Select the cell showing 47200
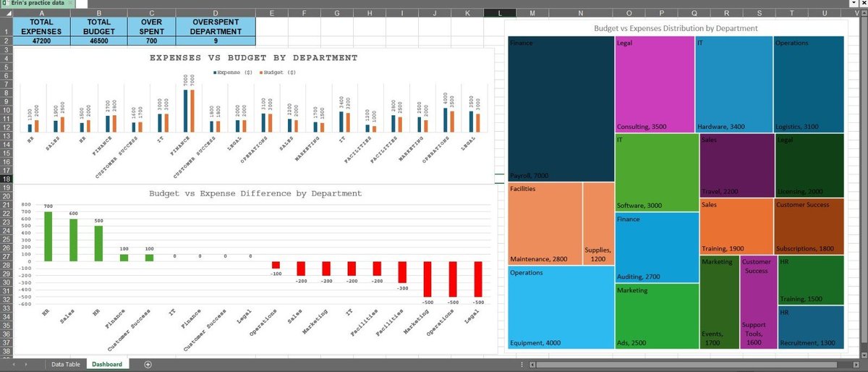This screenshot has width=868, height=372. pos(41,41)
